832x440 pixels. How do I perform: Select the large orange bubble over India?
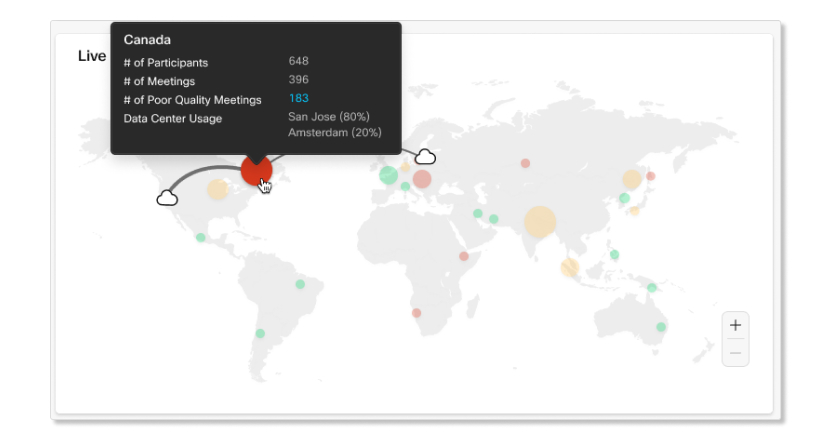click(x=540, y=221)
